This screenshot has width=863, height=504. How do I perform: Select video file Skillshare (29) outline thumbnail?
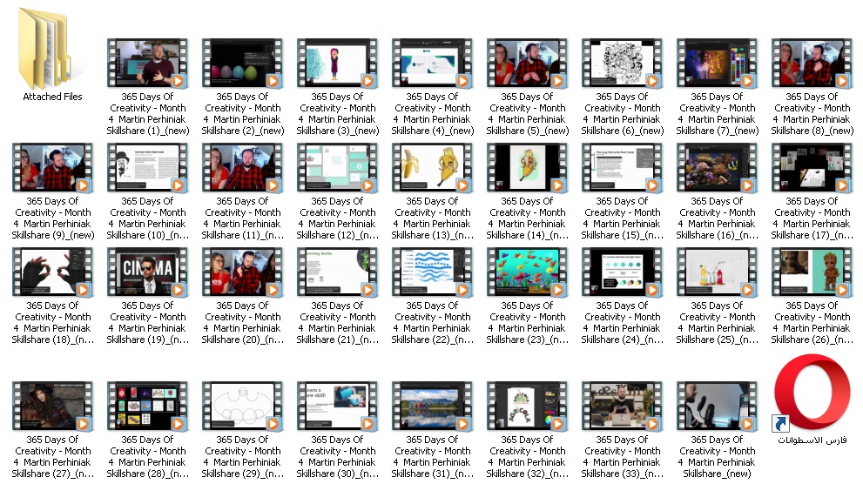click(x=243, y=406)
